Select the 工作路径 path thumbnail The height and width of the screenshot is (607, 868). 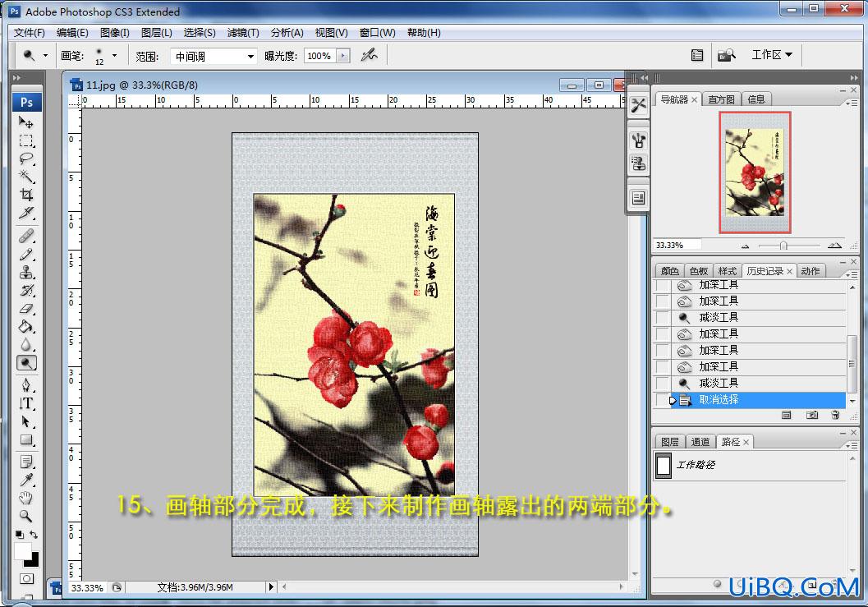(664, 465)
